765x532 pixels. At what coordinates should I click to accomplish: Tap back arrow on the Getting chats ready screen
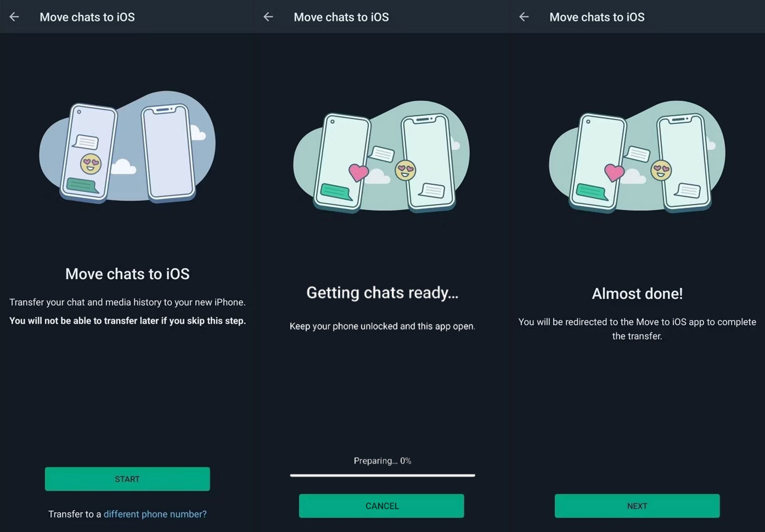pyautogui.click(x=269, y=17)
